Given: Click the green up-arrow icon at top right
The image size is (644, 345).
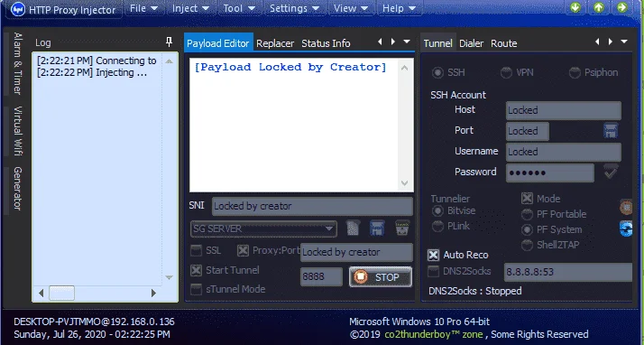Looking at the screenshot, I should point(599,7).
